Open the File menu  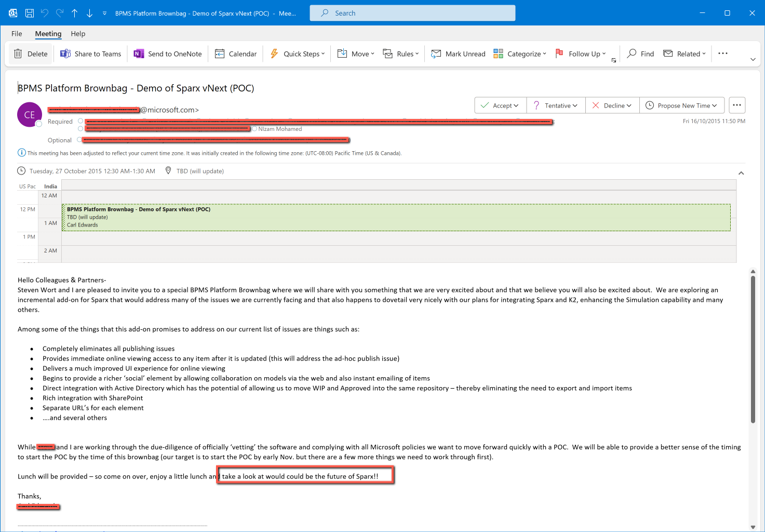pos(17,34)
